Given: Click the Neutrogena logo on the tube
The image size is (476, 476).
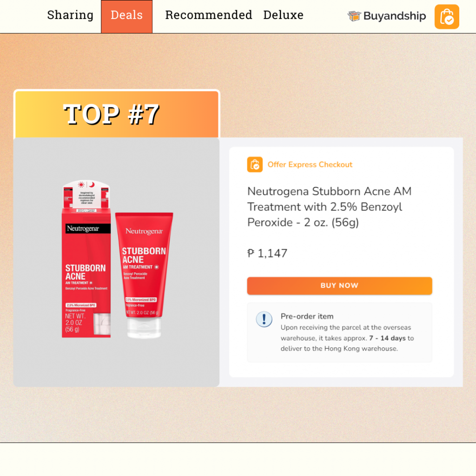Looking at the screenshot, I should coord(144,231).
